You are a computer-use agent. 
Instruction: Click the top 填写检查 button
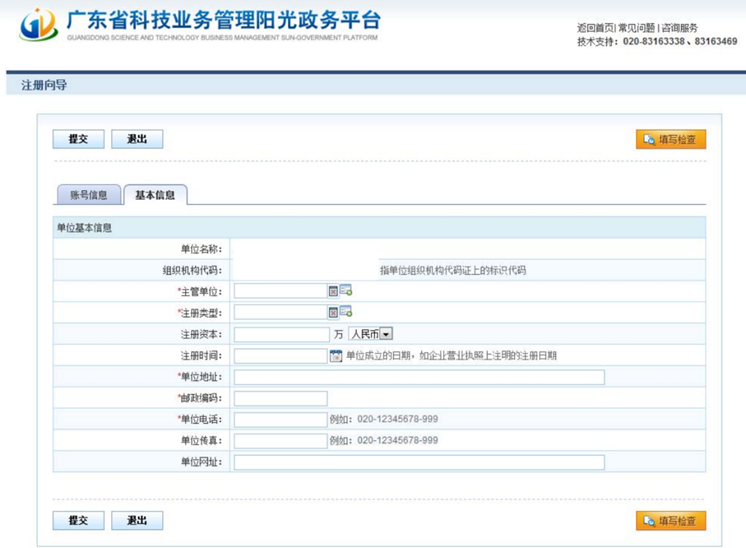(670, 139)
